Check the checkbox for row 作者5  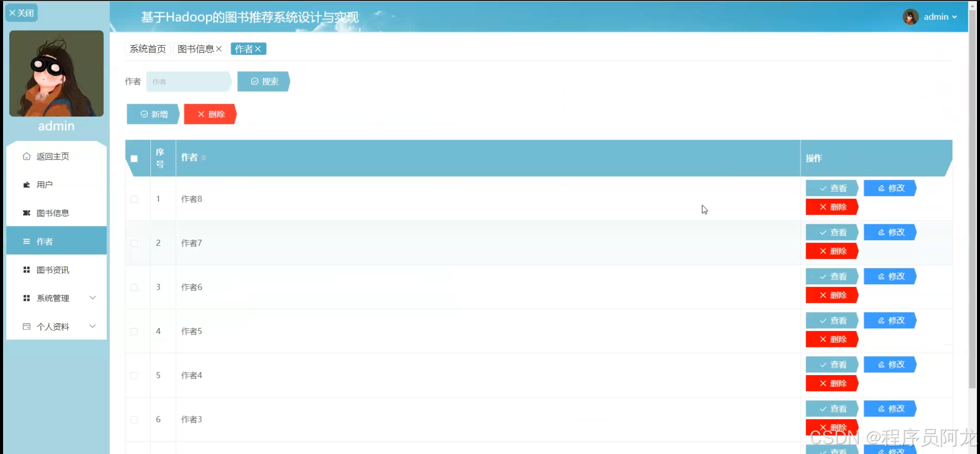[134, 331]
